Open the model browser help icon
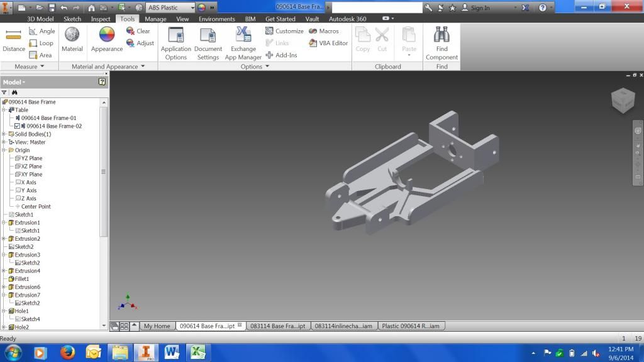644x362 pixels. [x=102, y=82]
